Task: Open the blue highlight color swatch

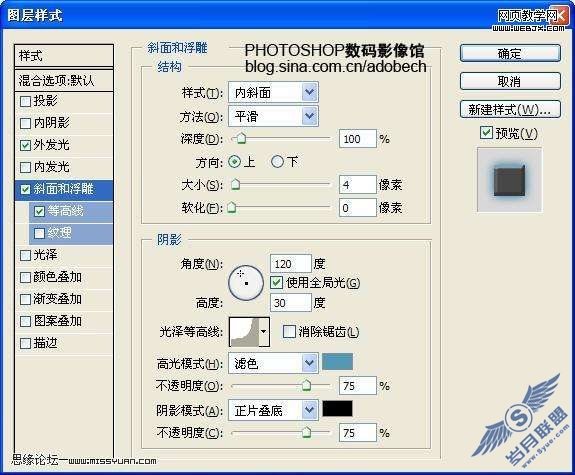Action: (x=337, y=362)
